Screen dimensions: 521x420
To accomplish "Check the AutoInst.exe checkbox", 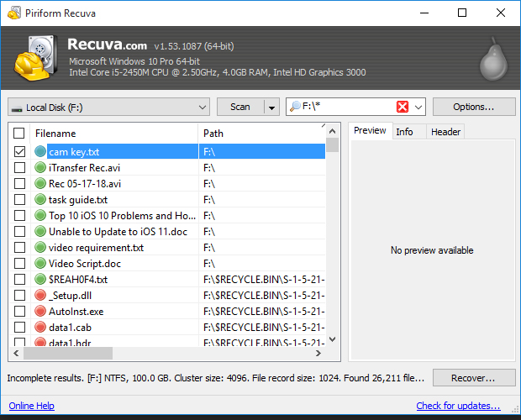I will pyautogui.click(x=19, y=311).
